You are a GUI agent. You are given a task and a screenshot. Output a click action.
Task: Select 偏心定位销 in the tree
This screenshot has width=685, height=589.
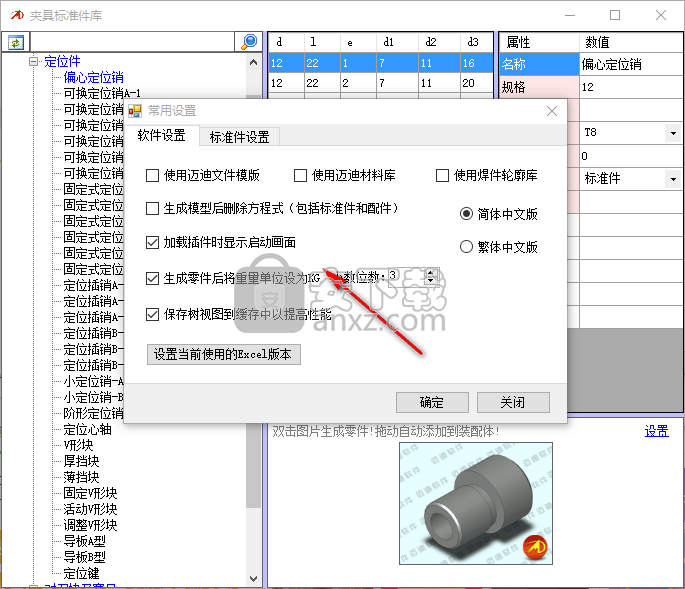click(93, 78)
